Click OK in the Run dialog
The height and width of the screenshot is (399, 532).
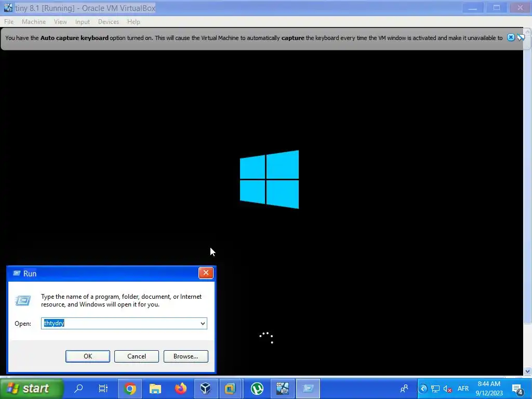pyautogui.click(x=87, y=356)
